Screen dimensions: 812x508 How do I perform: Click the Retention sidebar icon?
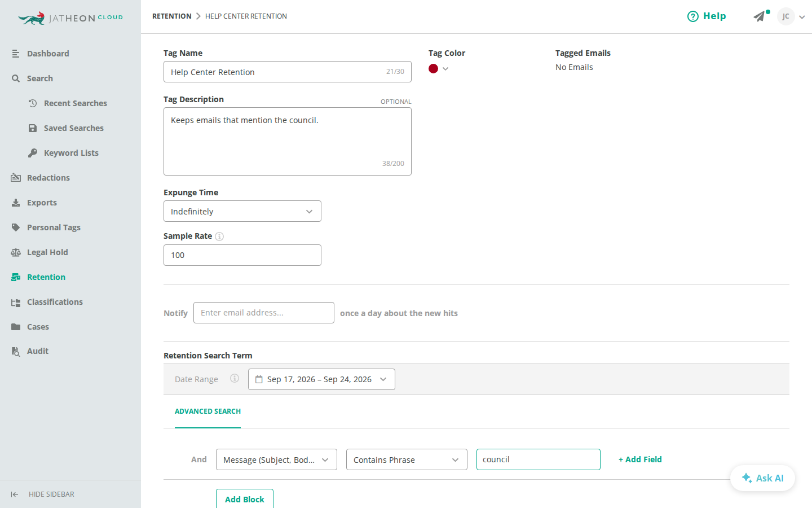click(x=16, y=277)
